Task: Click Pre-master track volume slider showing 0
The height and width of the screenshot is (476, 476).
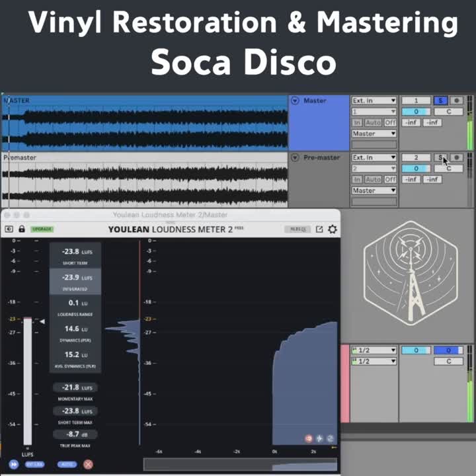Action: pos(416,168)
